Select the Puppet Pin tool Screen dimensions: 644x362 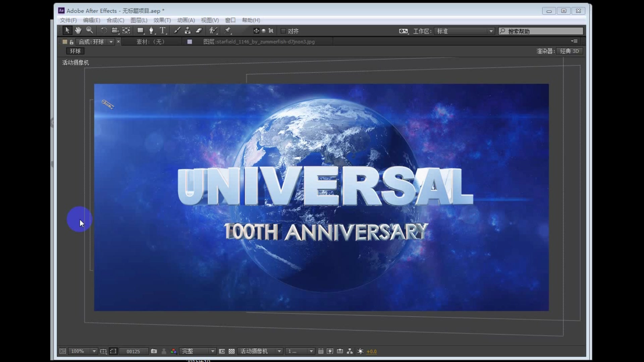click(x=228, y=31)
